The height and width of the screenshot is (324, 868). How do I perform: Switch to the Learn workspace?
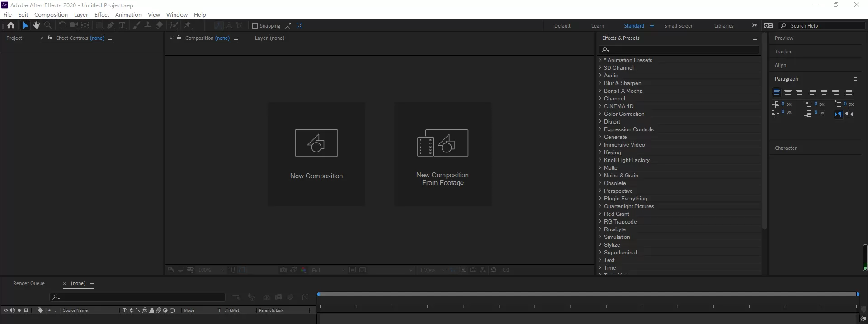[598, 26]
